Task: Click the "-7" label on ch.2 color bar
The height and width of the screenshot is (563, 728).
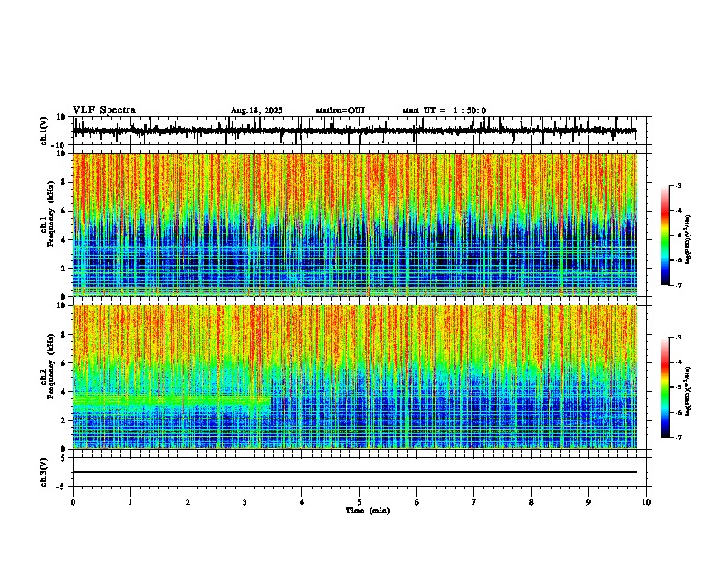Action: [678, 437]
